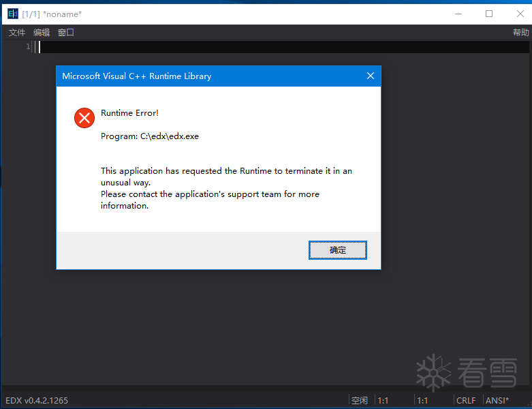Click the second 1:1 indicator next to CRLF
Screen dimensions: 532x409
click(x=422, y=401)
